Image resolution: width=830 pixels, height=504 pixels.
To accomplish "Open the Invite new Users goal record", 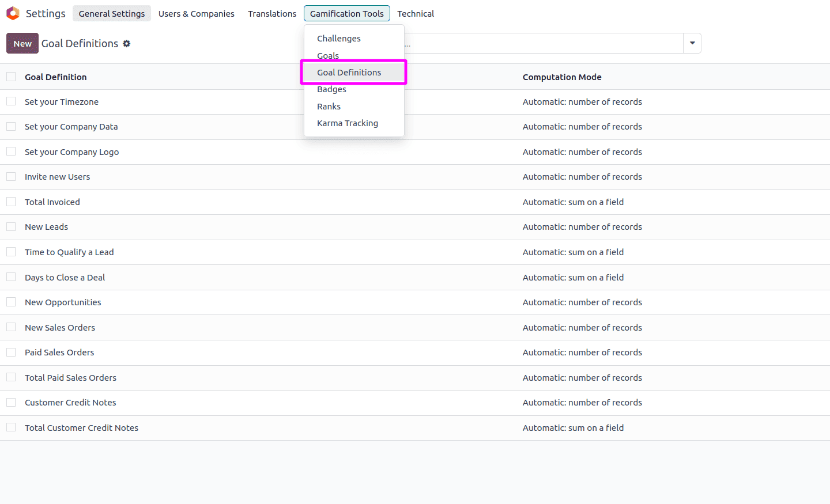I will [x=57, y=176].
